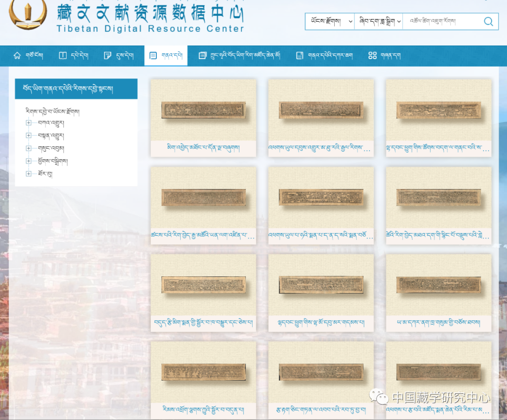This screenshot has width=507, height=420.
Task: Expand the གསུང་འབུམ། tree node
Action: 29,148
